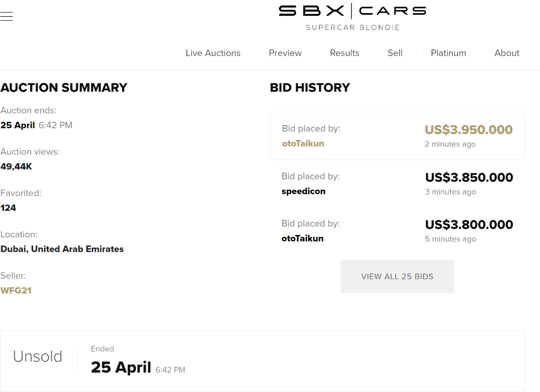Navigate to the Platinum page
The image size is (540, 392).
449,53
